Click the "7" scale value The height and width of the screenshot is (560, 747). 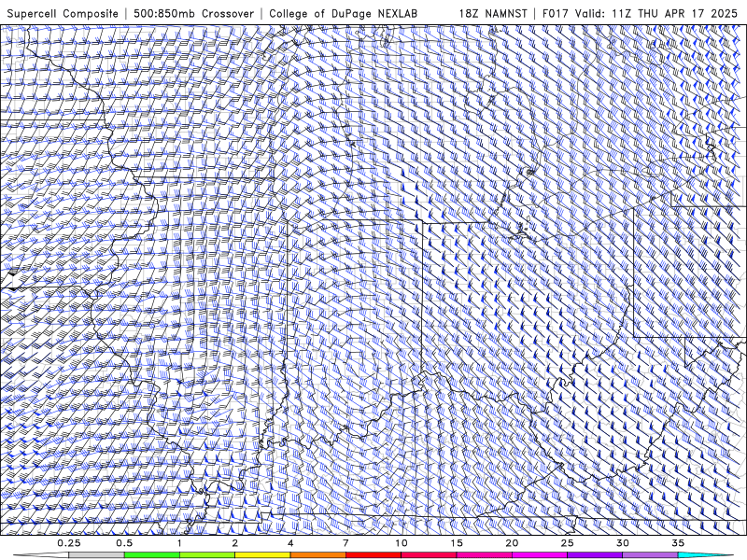coord(345,543)
